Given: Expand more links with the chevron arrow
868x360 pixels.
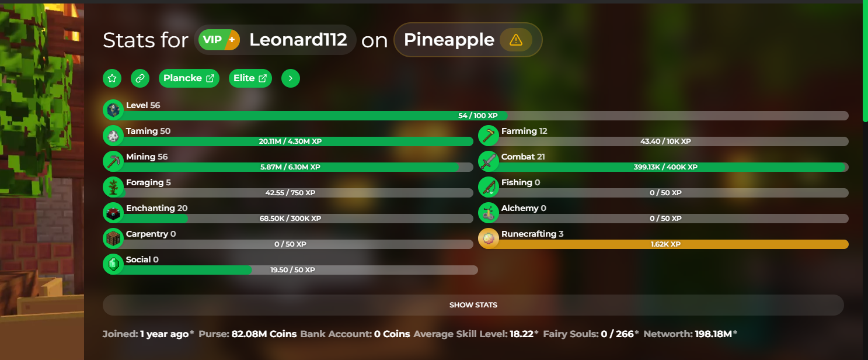Looking at the screenshot, I should coord(291,78).
